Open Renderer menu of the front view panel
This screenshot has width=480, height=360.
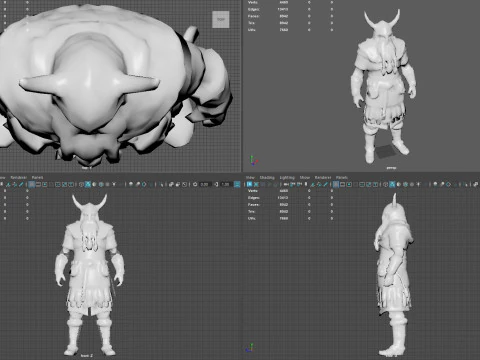click(19, 177)
